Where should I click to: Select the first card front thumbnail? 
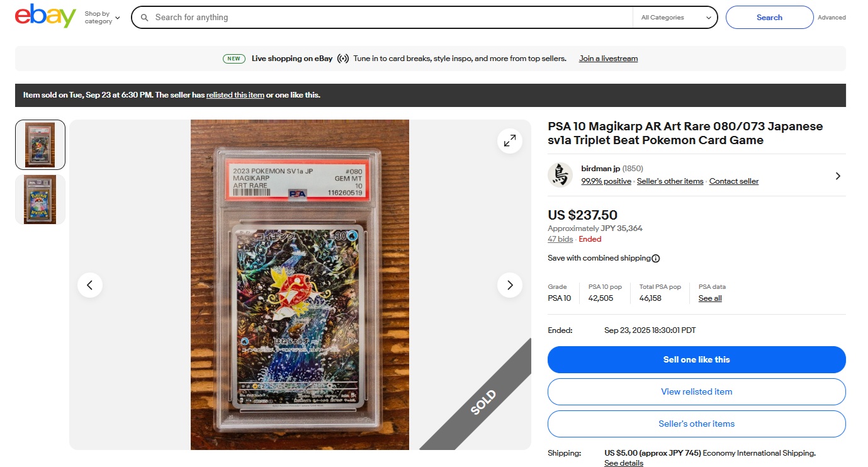click(x=40, y=145)
